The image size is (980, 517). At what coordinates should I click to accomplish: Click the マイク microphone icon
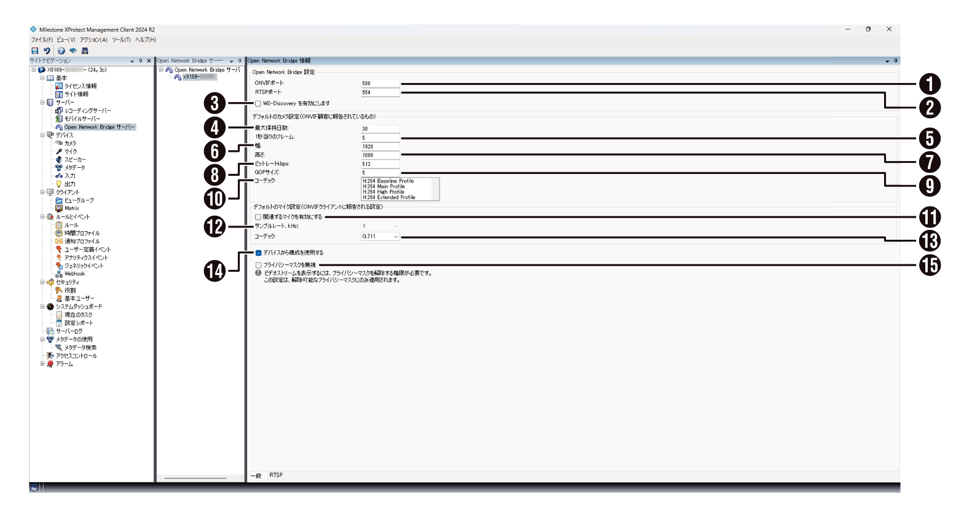(x=59, y=151)
